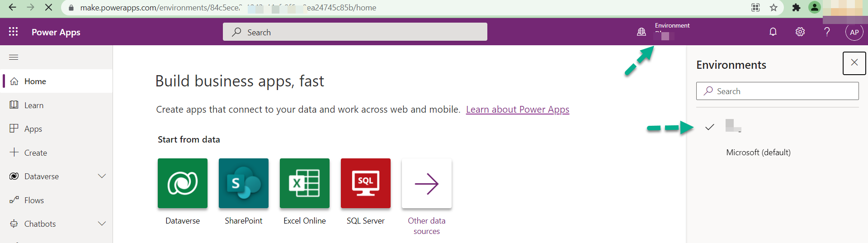Screen dimensions: 868x243
Task: Stop loading the page
Action: pos(48,7)
